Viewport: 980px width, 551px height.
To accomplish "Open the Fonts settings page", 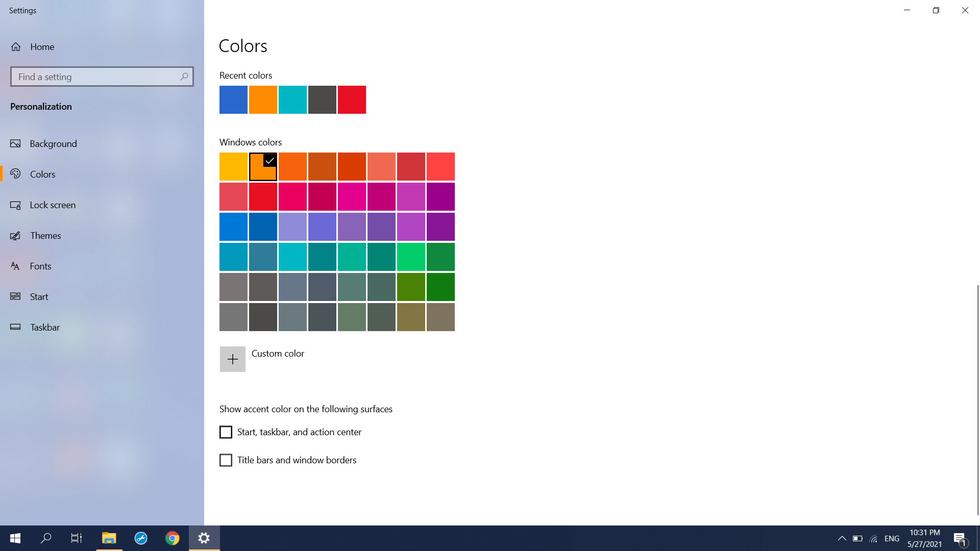I will [102, 266].
